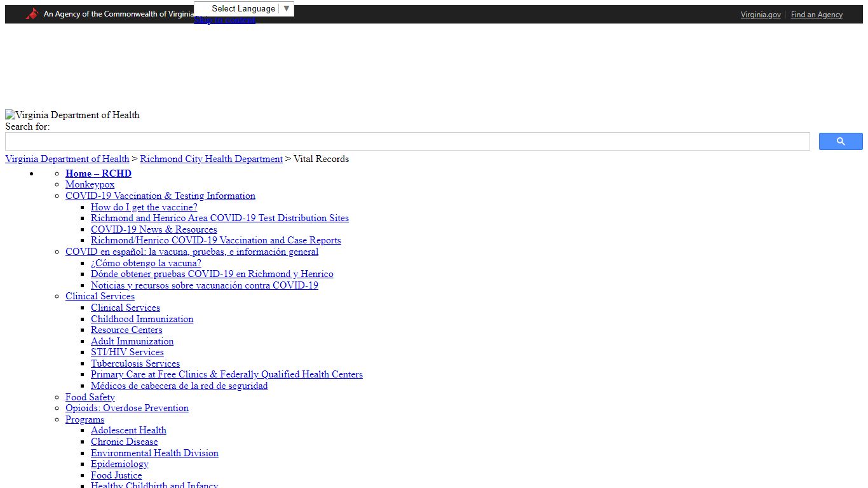Open Food Justice link
This screenshot has height=488, width=868.
(x=116, y=475)
